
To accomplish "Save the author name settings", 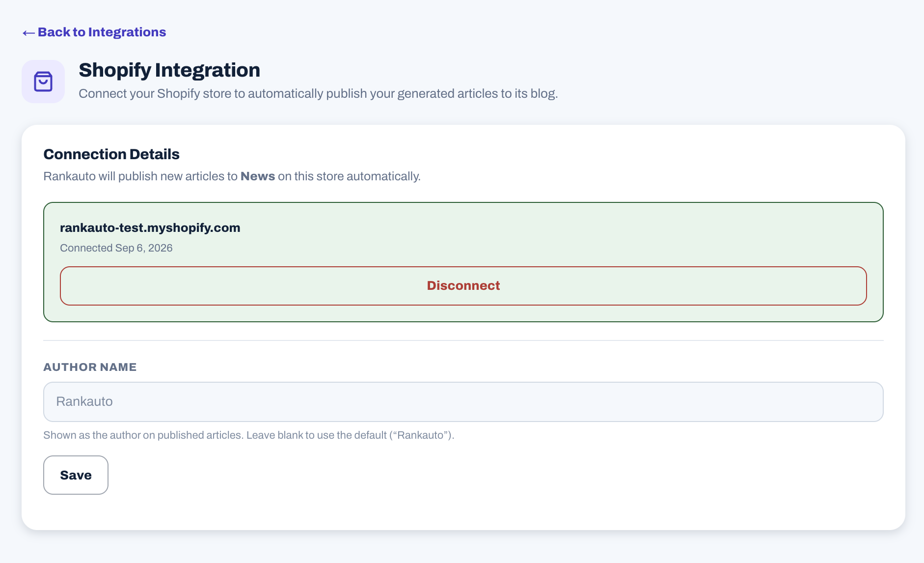I will click(x=76, y=475).
